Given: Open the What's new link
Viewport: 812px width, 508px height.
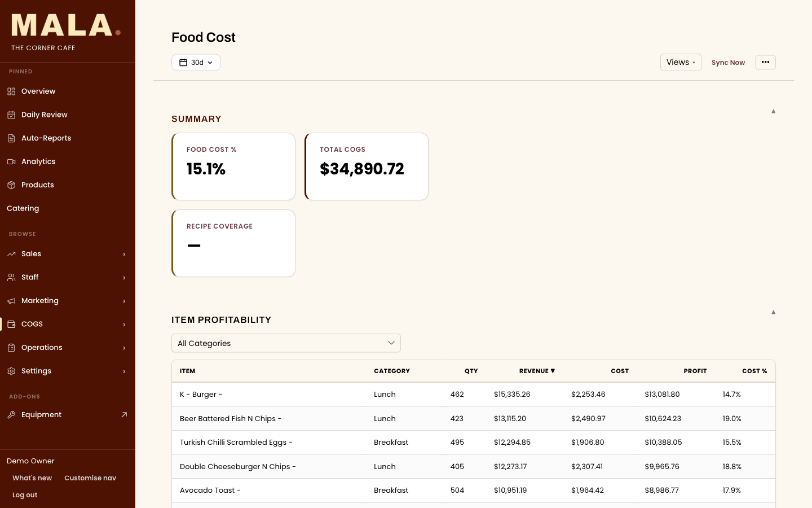Looking at the screenshot, I should pyautogui.click(x=32, y=478).
